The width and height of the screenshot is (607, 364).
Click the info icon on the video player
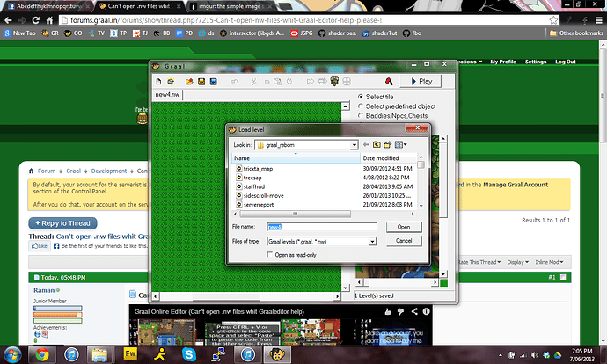click(426, 311)
